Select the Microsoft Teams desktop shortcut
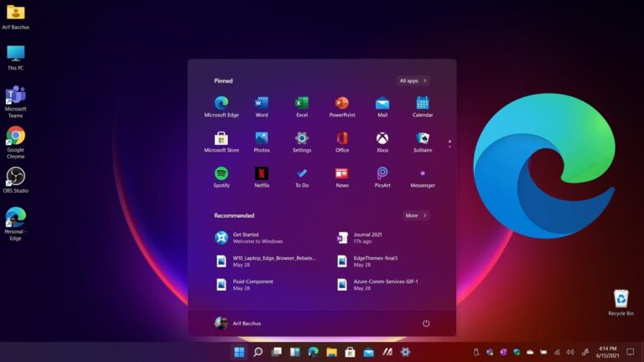The image size is (644, 362). click(x=16, y=101)
